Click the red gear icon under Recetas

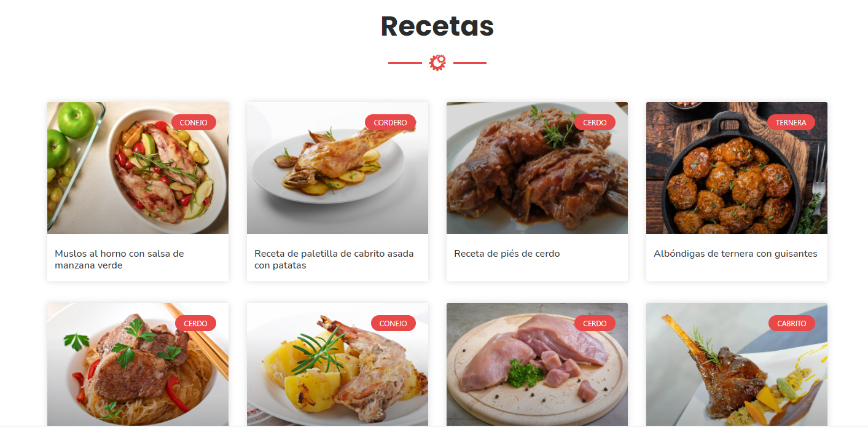point(437,63)
